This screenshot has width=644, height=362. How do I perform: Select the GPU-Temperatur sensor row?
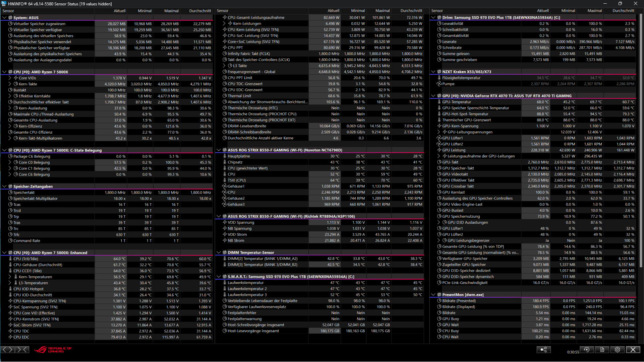[x=456, y=102]
